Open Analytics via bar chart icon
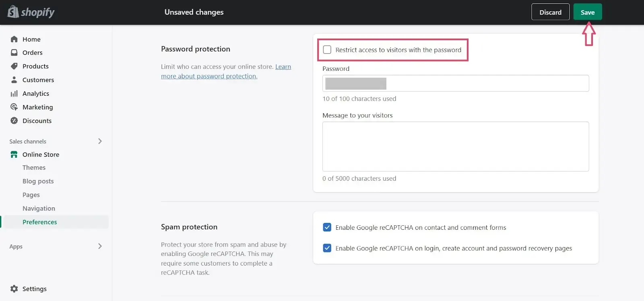Viewport: 644px width, 301px height. (14, 93)
